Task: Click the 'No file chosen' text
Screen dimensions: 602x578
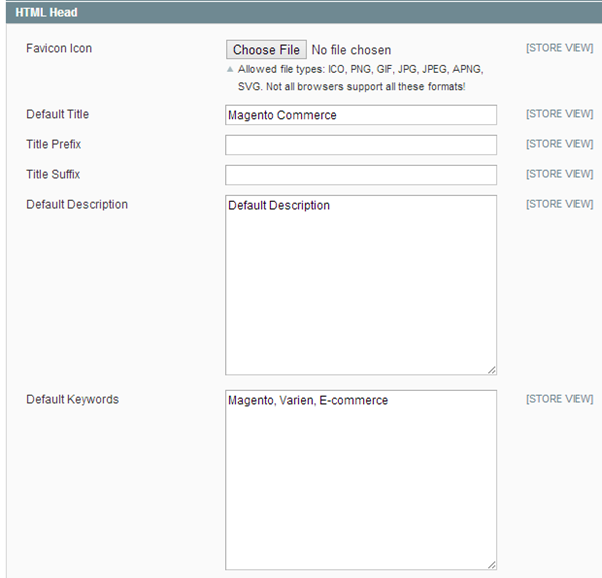Action: tap(351, 50)
